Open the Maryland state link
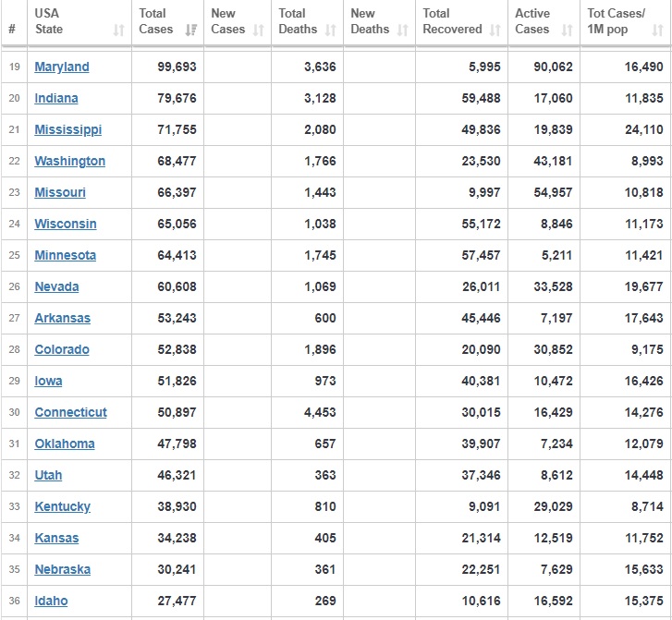Screen dimensions: 672x620 [62, 67]
